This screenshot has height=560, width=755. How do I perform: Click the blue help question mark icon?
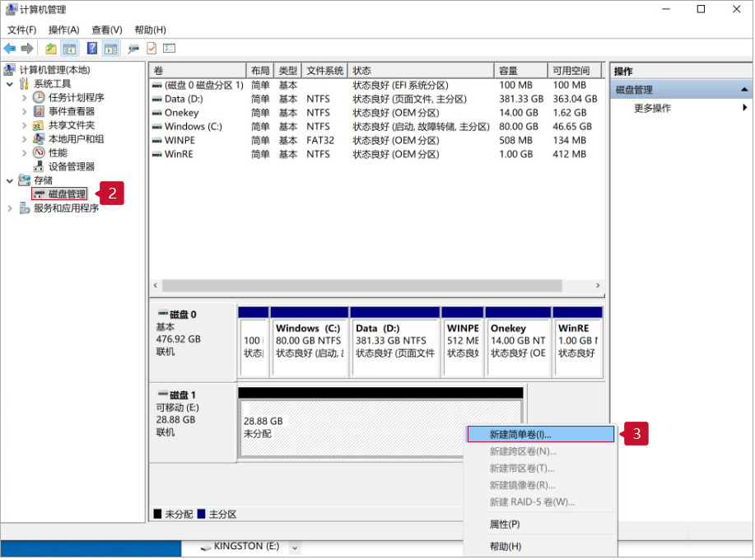tap(91, 49)
